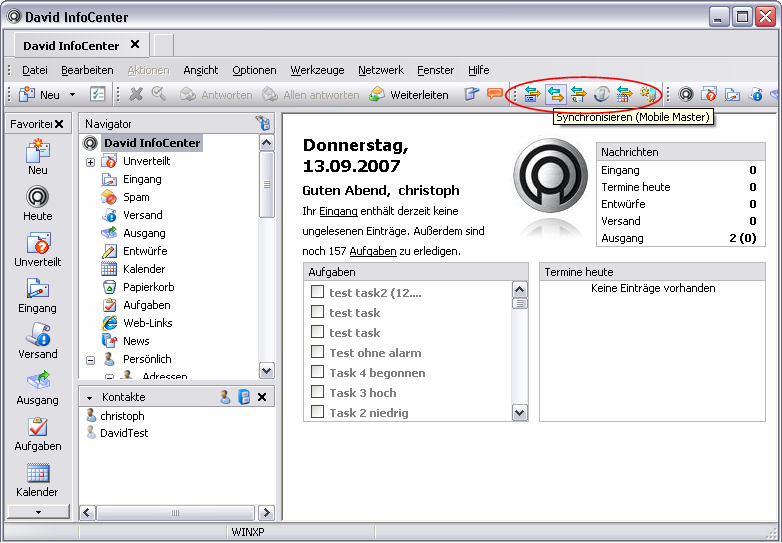Expand the Unverteilt tree node
Viewport: 782px width, 543px height.
tap(90, 162)
